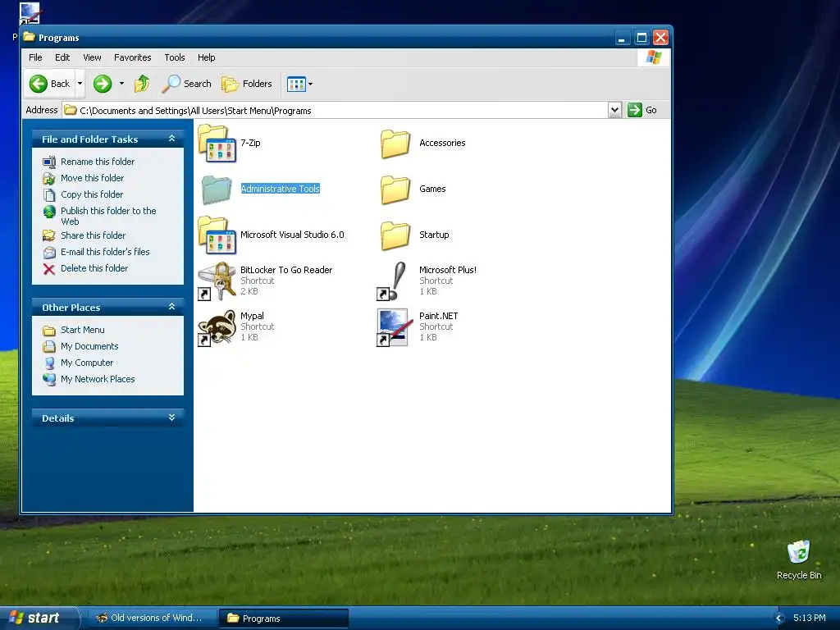The width and height of the screenshot is (840, 630).
Task: Open the Tools menu
Action: (175, 57)
